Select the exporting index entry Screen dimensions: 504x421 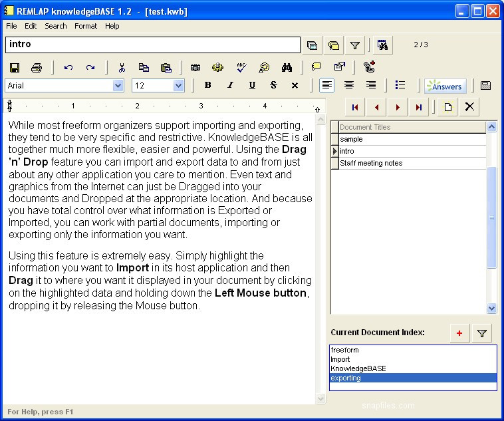click(x=413, y=378)
